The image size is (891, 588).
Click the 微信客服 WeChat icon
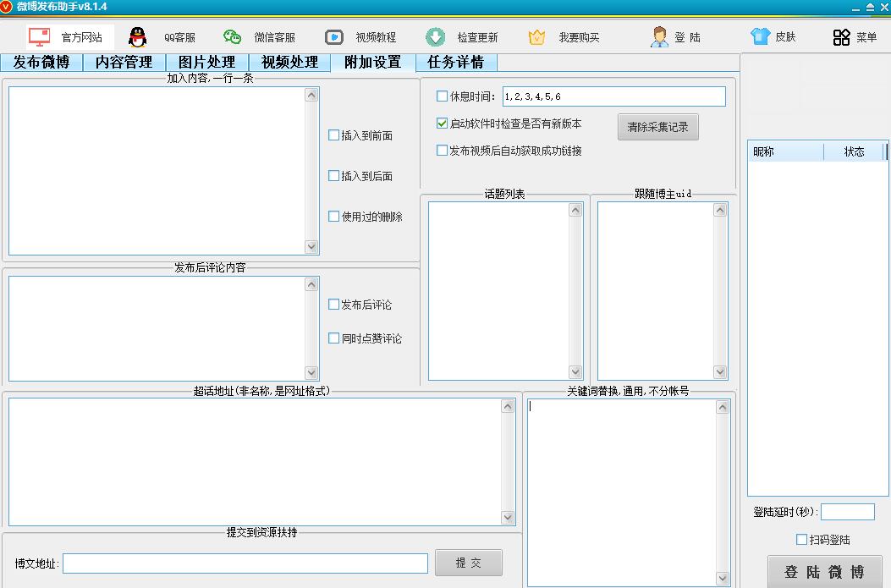tap(232, 37)
